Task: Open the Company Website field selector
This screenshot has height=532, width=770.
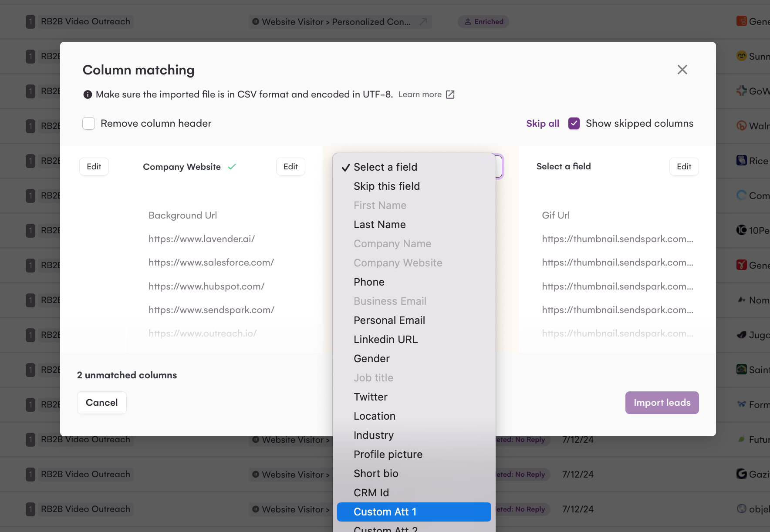Action: pyautogui.click(x=182, y=167)
